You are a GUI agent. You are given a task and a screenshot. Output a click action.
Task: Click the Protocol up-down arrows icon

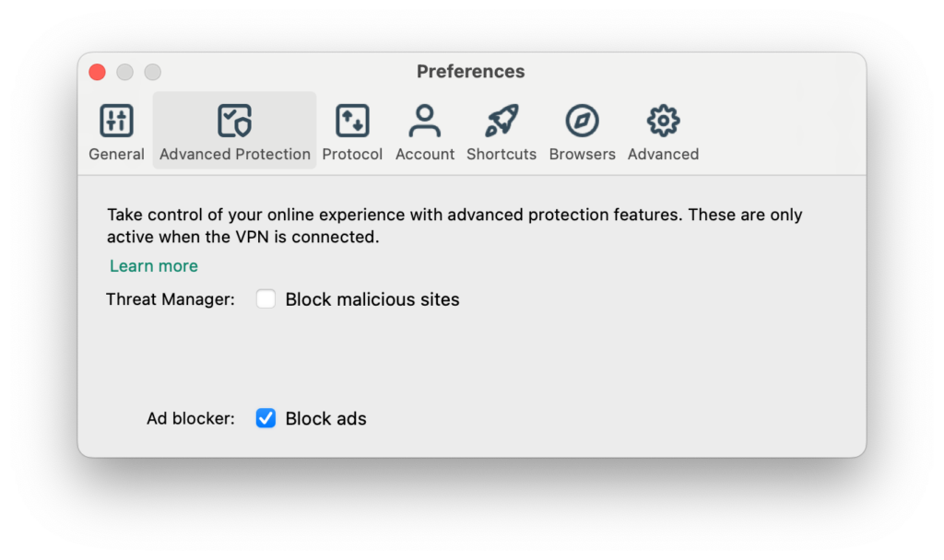coord(352,121)
